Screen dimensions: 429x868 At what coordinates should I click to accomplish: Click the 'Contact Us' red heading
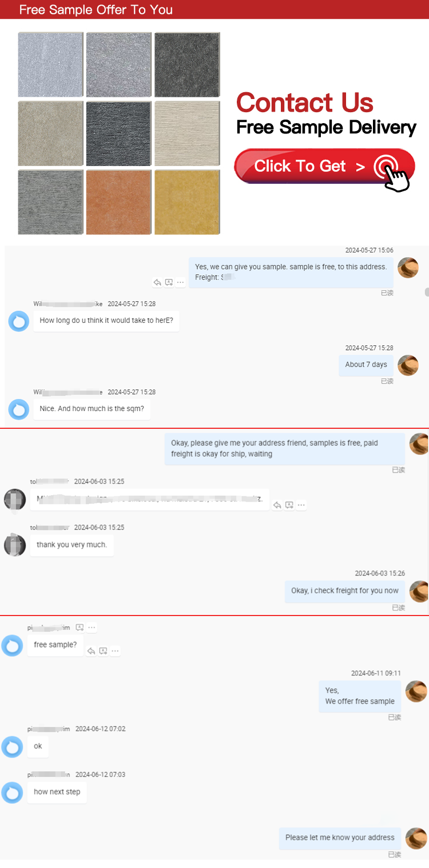[305, 102]
